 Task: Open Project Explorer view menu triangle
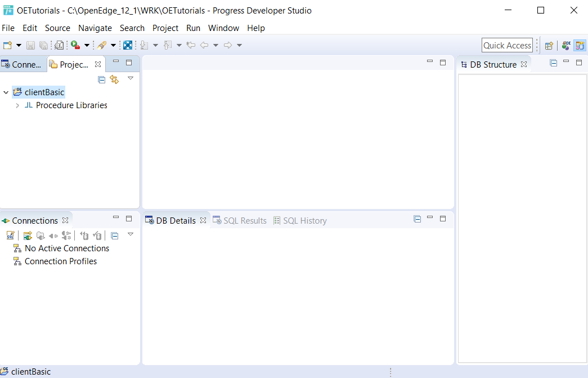(131, 78)
